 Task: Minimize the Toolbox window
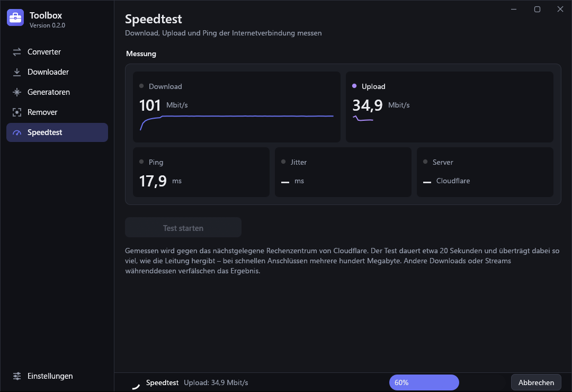point(514,9)
